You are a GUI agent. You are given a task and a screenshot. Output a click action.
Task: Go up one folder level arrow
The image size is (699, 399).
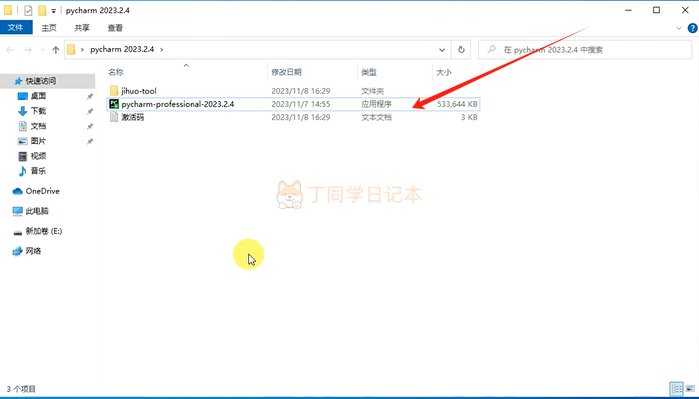click(56, 50)
